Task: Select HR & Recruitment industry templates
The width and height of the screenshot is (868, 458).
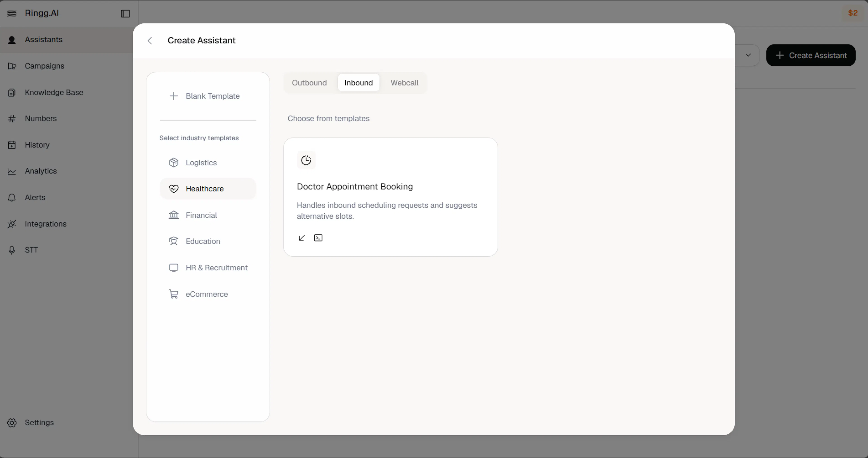Action: [x=208, y=268]
